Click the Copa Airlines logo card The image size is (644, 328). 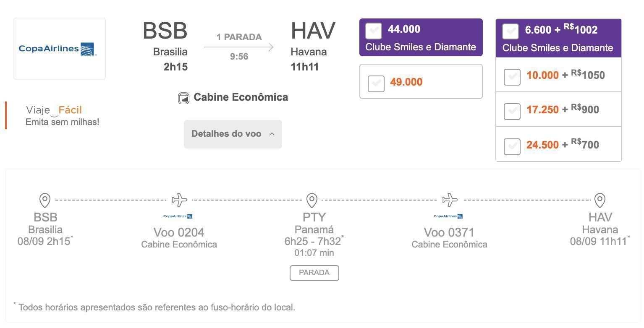point(60,49)
